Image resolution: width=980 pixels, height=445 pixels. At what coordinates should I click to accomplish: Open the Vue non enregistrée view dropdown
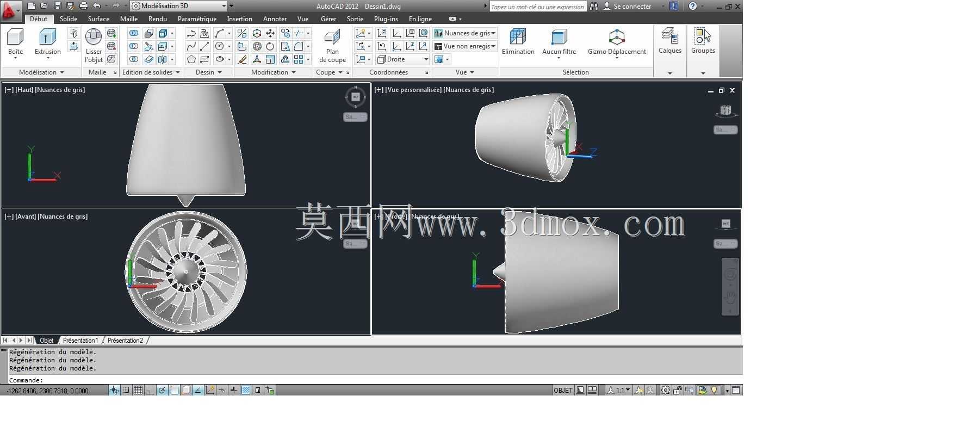click(x=465, y=46)
